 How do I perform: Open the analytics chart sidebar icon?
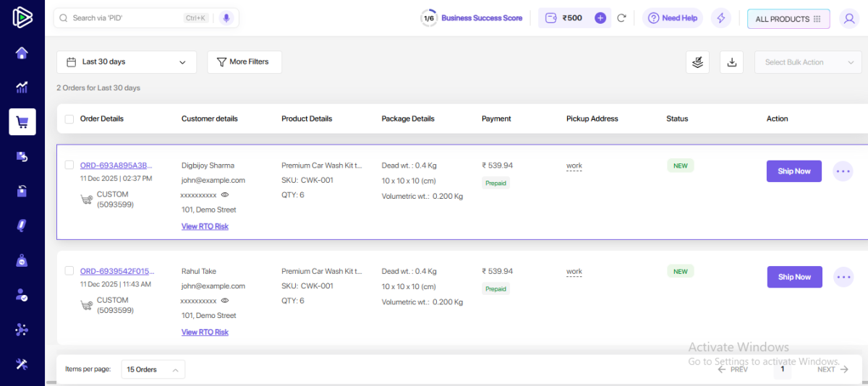click(x=22, y=87)
